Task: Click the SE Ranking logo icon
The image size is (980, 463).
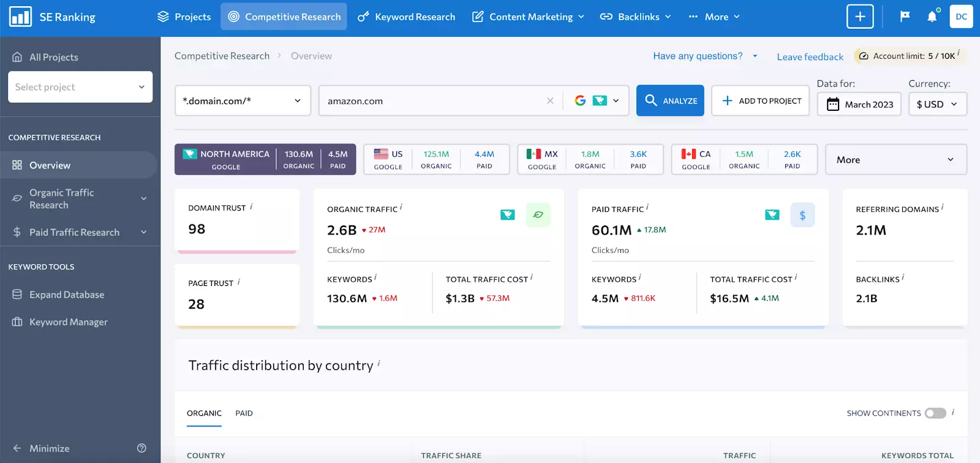Action: [x=20, y=17]
